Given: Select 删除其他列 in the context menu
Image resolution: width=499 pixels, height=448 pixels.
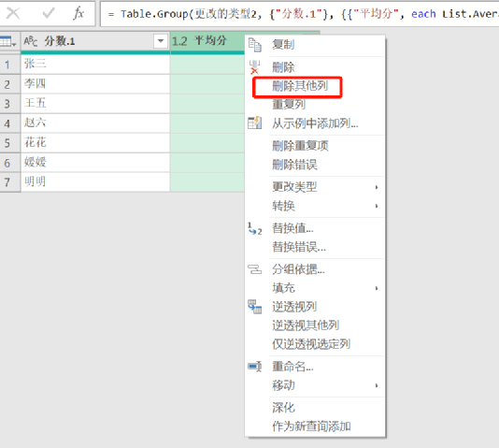Looking at the screenshot, I should pos(299,86).
